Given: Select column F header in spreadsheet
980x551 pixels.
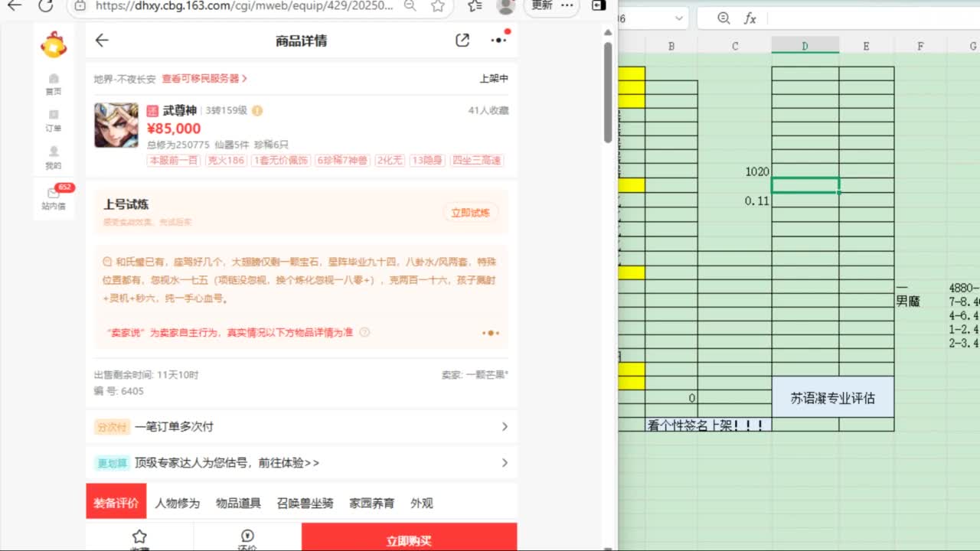Looking at the screenshot, I should pyautogui.click(x=920, y=46).
